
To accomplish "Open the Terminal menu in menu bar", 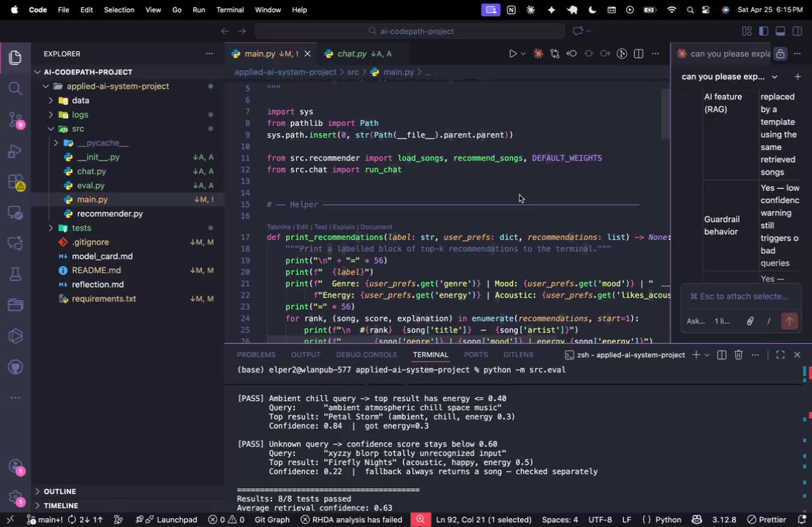I will tap(230, 10).
